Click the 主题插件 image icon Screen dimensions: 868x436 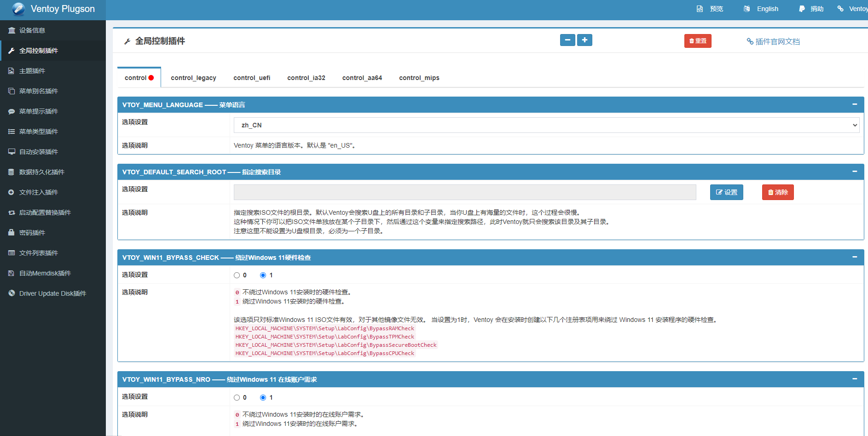(12, 71)
